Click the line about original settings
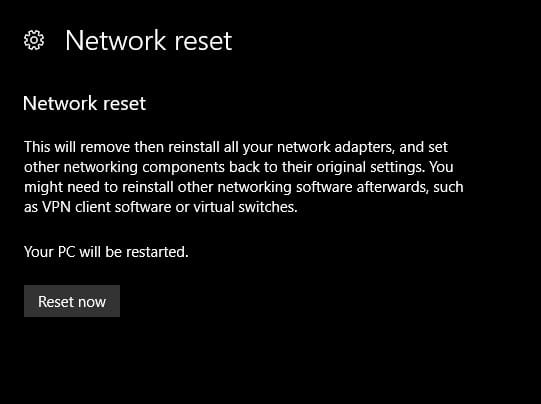 pyautogui.click(x=239, y=167)
